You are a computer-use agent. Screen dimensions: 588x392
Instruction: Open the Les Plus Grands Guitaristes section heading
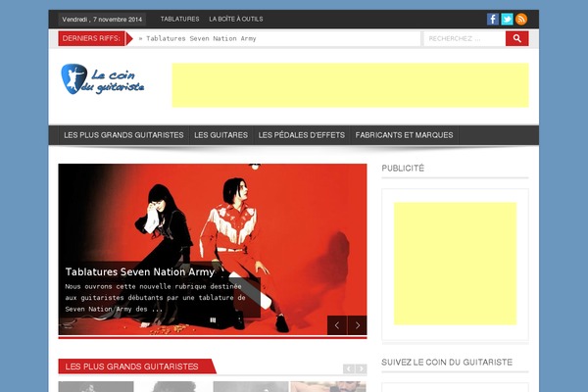pyautogui.click(x=131, y=367)
